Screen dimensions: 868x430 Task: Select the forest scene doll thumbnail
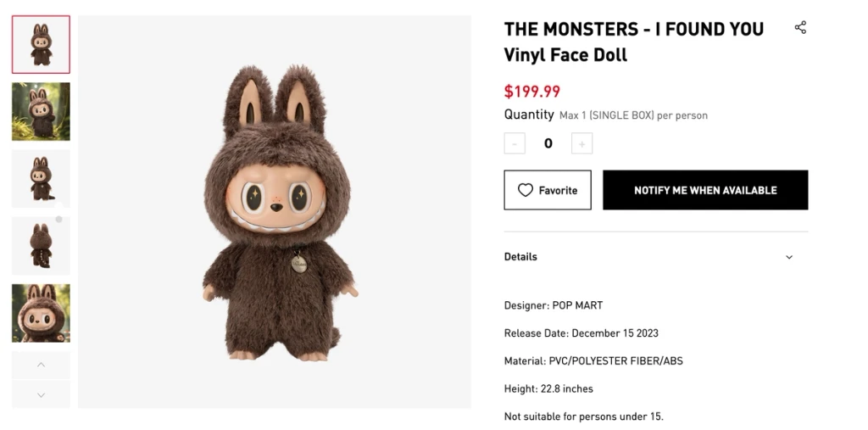pyautogui.click(x=41, y=111)
